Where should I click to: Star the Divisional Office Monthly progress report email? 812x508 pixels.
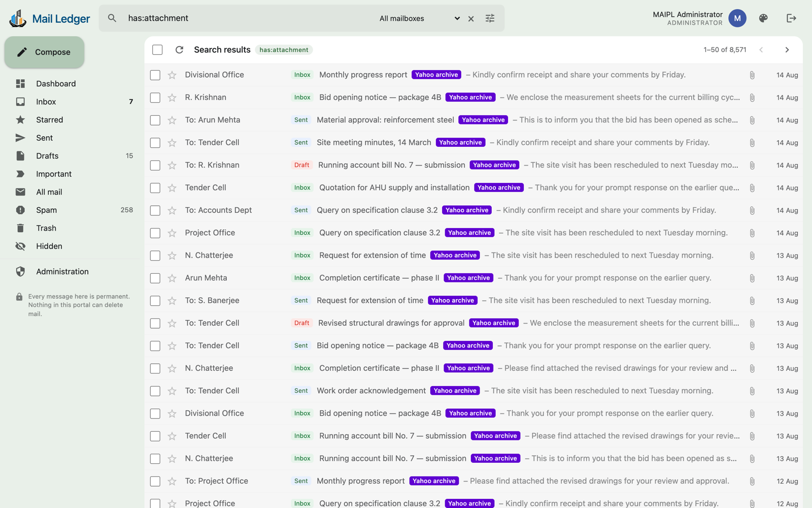[x=172, y=75]
